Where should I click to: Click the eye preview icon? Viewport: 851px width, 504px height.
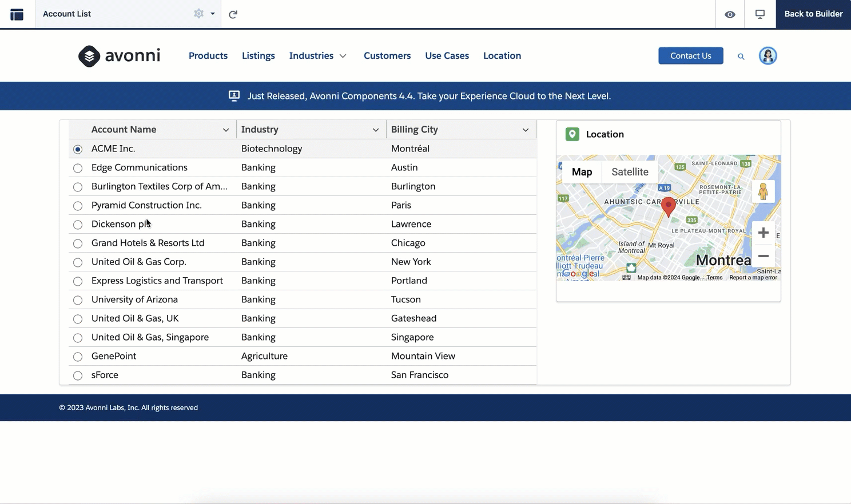pyautogui.click(x=730, y=14)
